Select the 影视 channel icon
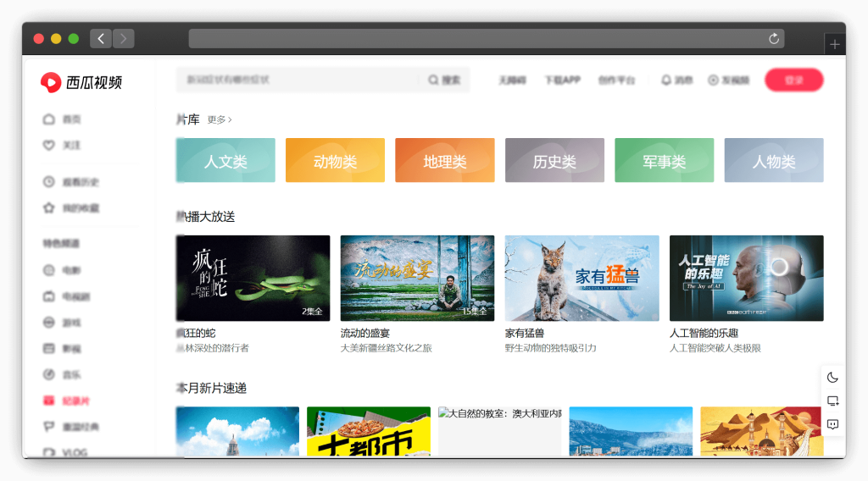 [x=48, y=348]
